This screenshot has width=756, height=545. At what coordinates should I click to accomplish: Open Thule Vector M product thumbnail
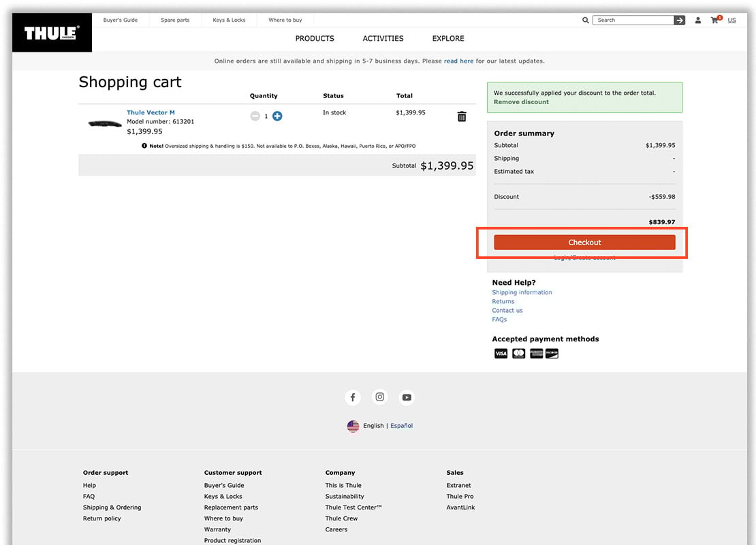tap(104, 123)
